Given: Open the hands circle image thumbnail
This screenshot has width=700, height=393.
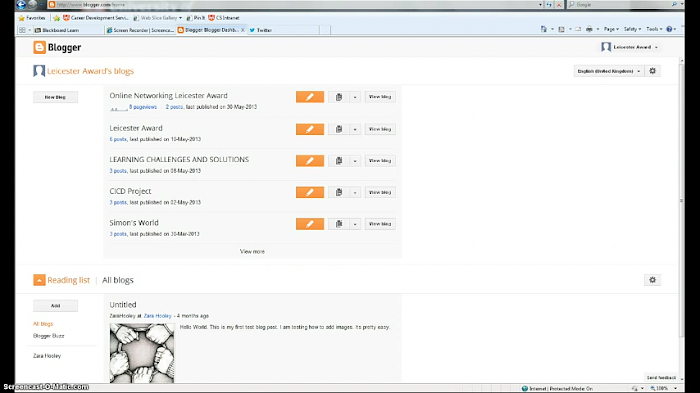Looking at the screenshot, I should 142,353.
